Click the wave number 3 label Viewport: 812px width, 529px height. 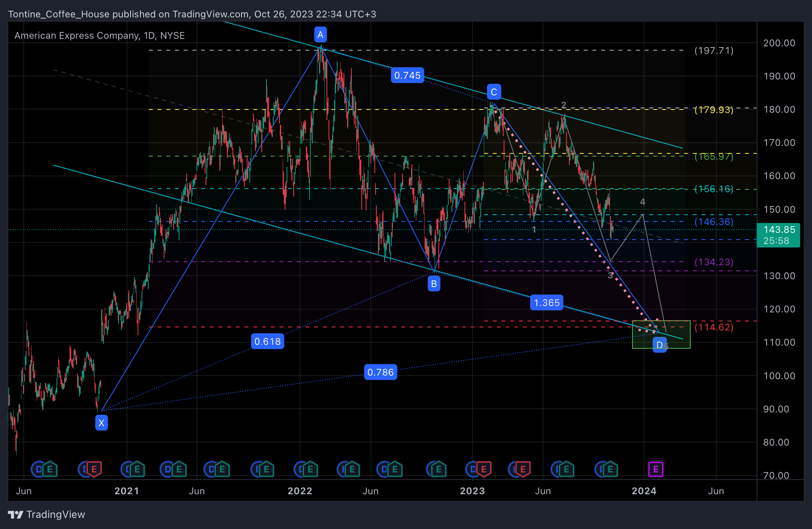[610, 276]
